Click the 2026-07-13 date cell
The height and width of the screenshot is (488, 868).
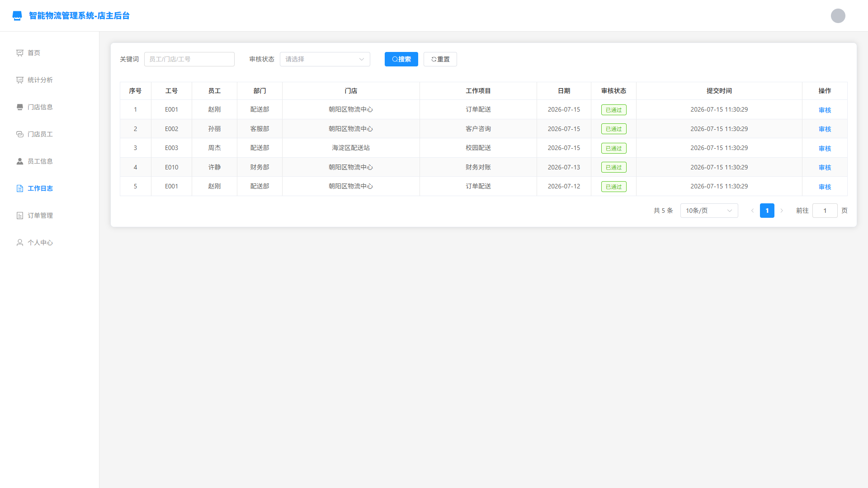[564, 167]
